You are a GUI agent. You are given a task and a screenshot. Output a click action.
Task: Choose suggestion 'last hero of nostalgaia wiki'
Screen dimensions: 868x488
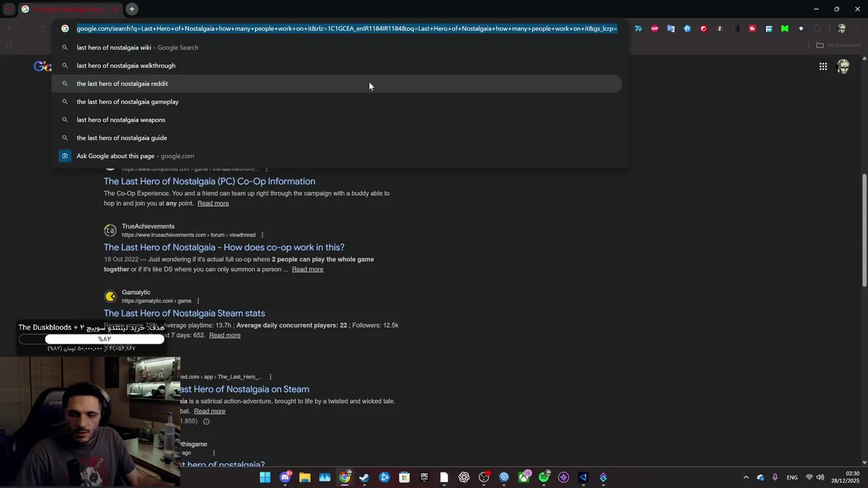point(337,47)
